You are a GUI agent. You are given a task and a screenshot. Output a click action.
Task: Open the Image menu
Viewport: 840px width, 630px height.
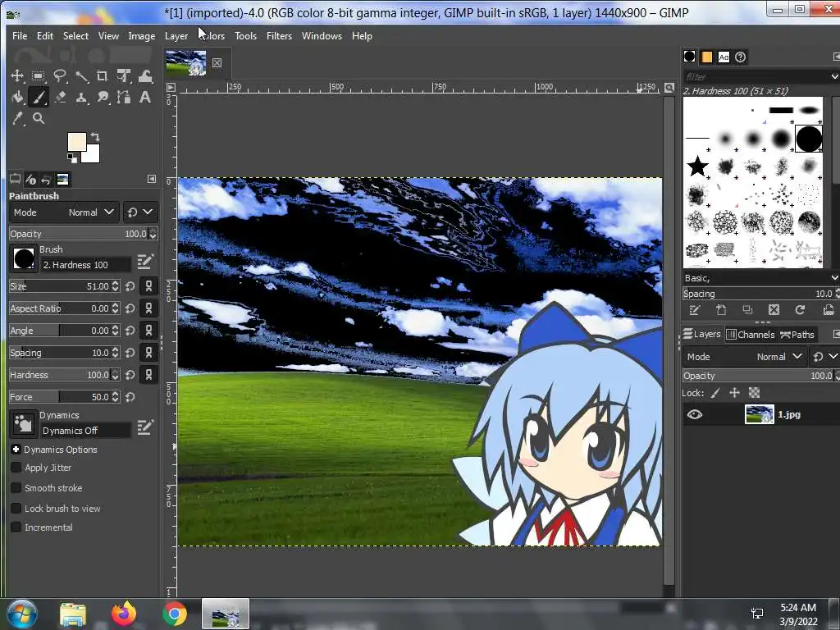141,36
